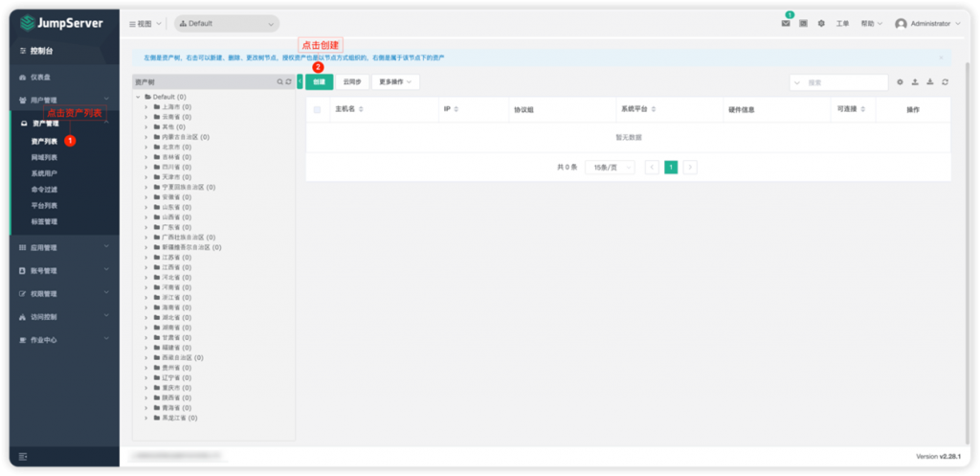Open search filter dropdown arrow

[x=797, y=82]
